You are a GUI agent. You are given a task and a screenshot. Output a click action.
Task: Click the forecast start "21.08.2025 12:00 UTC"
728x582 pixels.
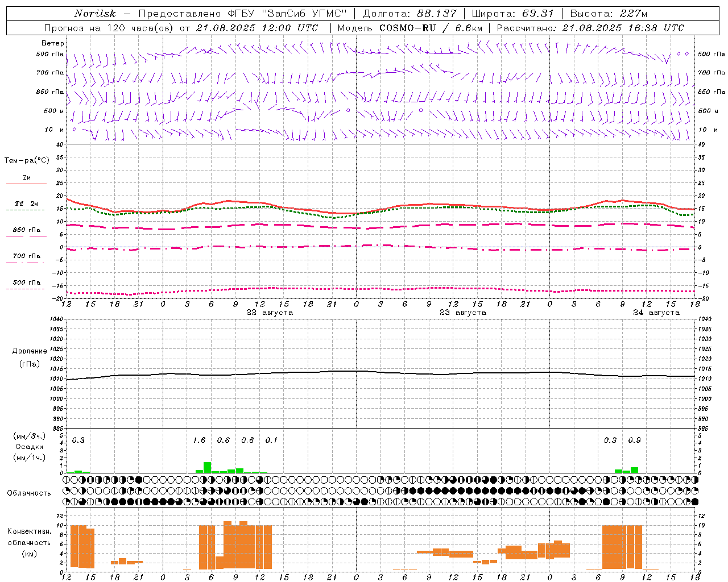tap(257, 28)
